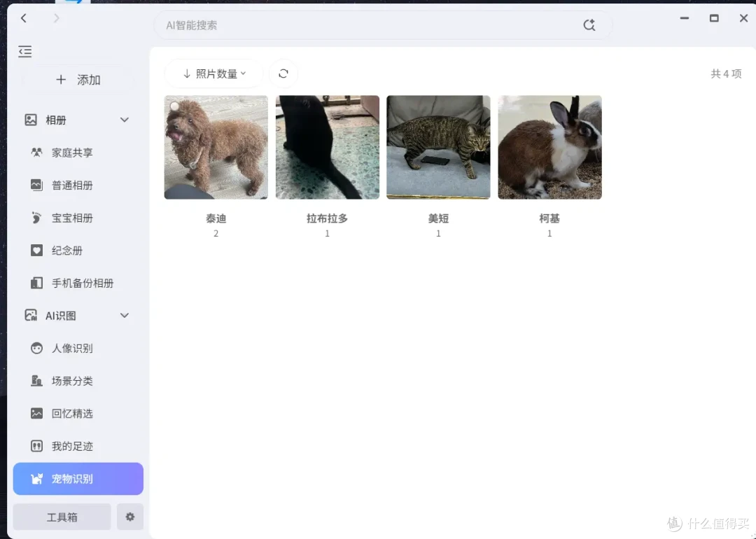Image resolution: width=756 pixels, height=539 pixels.
Task: Click the 宠物识别 pet icon
Action: click(36, 479)
